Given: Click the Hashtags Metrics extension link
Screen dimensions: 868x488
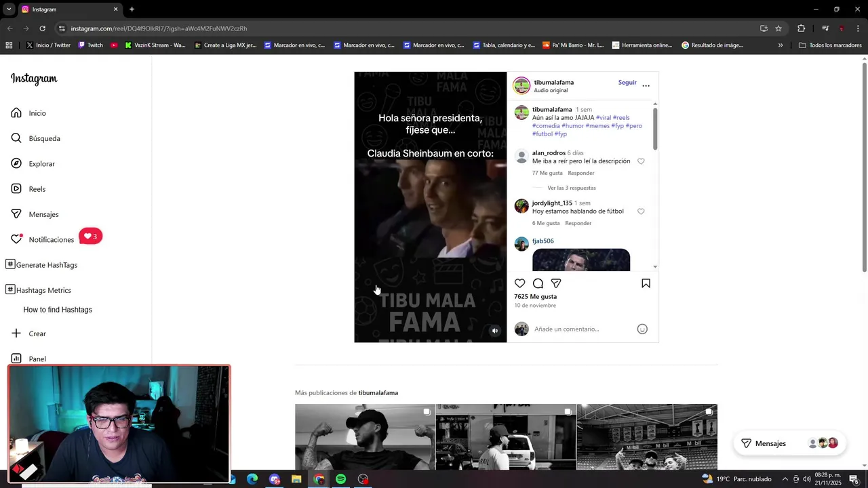Looking at the screenshot, I should 38,290.
